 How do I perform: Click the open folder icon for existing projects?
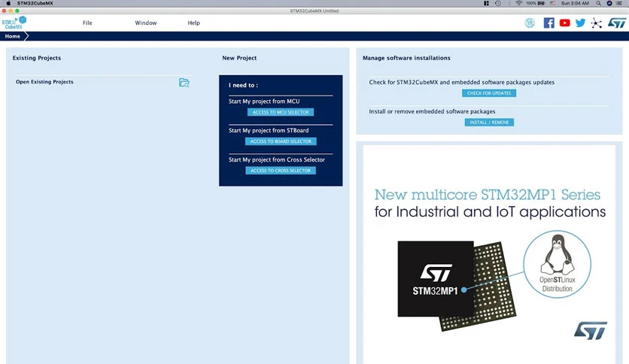[x=184, y=83]
